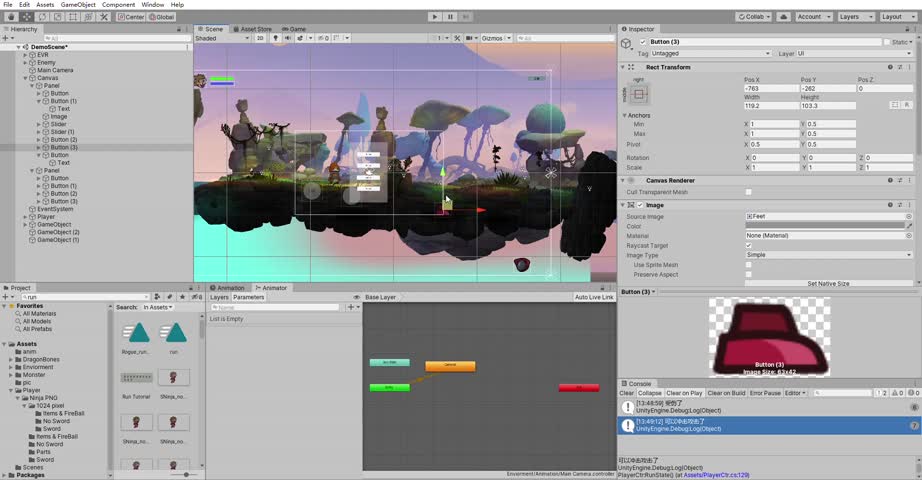Toggle Rect Transform blueprint mode button
Image resolution: width=922 pixels, height=480 pixels.
tap(894, 105)
